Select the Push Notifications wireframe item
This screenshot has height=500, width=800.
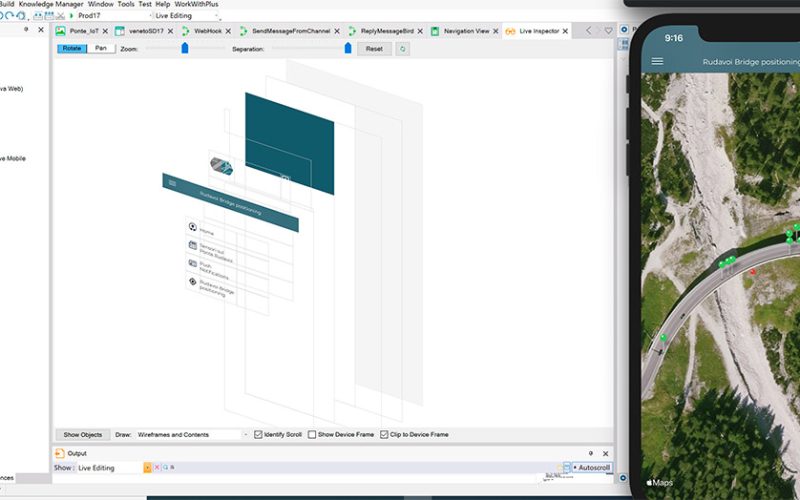[x=213, y=271]
